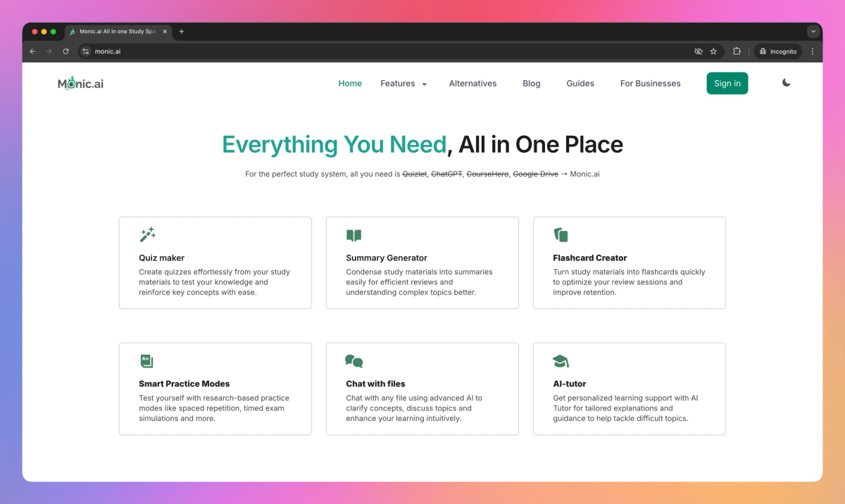The width and height of the screenshot is (845, 504).
Task: Go back with browser back arrow
Action: [x=32, y=51]
